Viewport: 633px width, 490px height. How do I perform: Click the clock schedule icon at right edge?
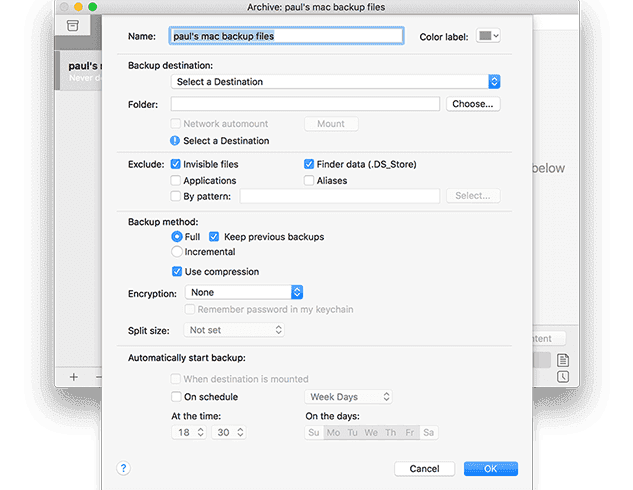(x=563, y=376)
